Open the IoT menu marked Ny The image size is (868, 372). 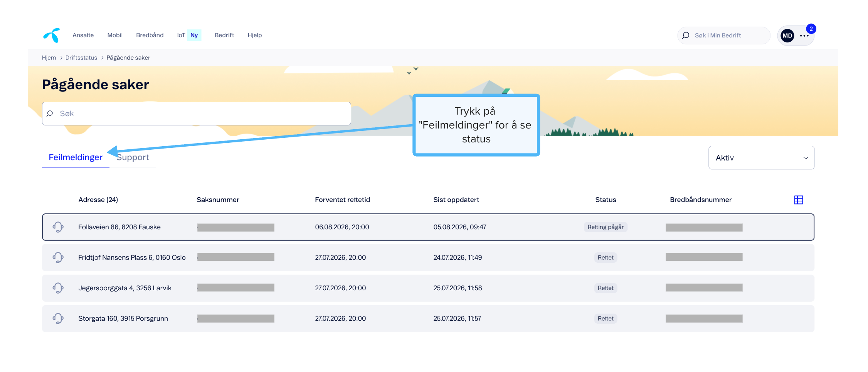(x=189, y=35)
